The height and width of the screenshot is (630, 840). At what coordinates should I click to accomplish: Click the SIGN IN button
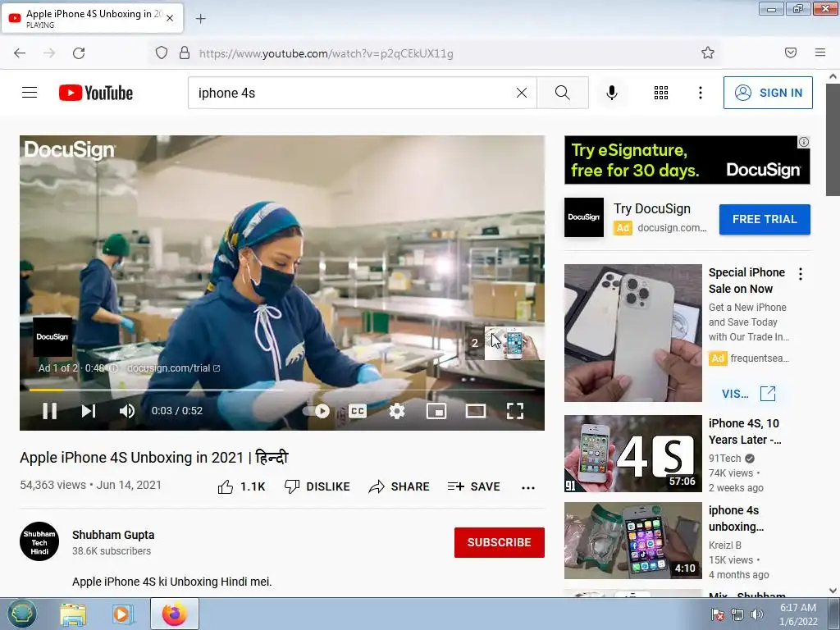(x=768, y=93)
